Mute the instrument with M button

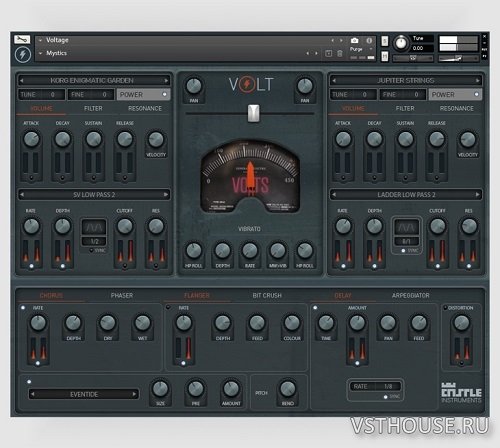tap(385, 56)
